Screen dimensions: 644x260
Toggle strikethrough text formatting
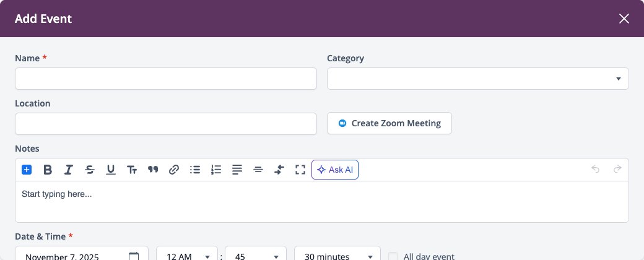pos(90,170)
